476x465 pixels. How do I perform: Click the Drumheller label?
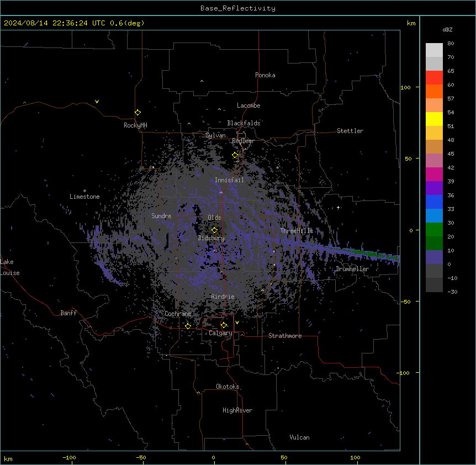(x=352, y=269)
